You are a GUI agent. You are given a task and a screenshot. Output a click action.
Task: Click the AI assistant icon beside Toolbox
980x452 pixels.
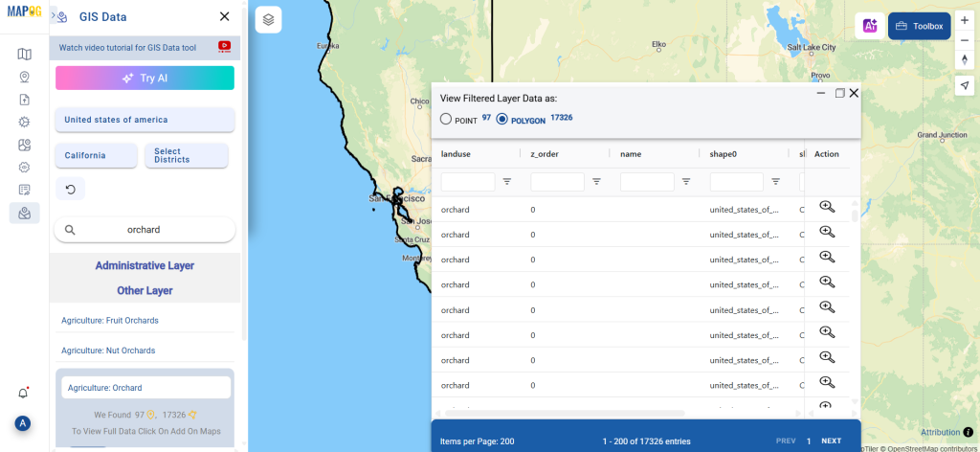(869, 26)
